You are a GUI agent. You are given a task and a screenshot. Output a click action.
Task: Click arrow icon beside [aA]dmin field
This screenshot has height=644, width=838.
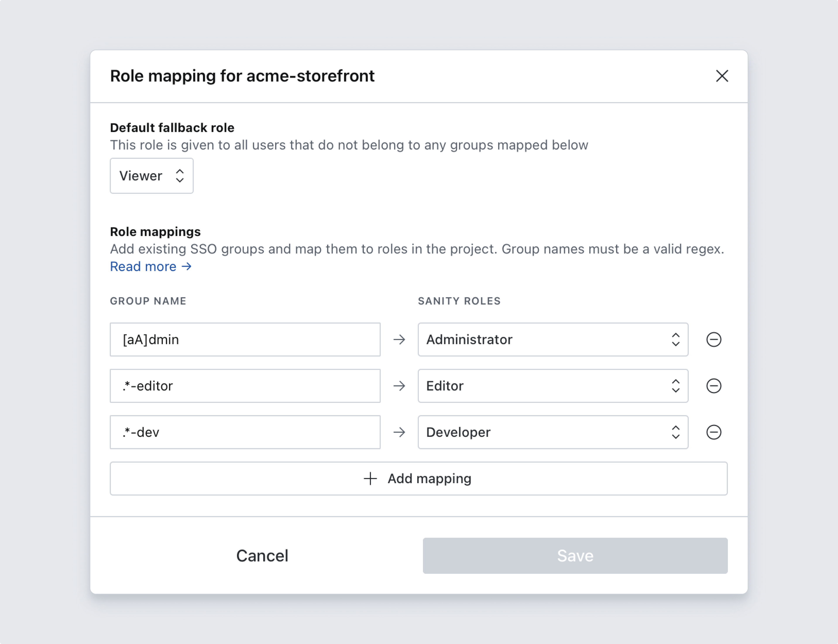399,340
